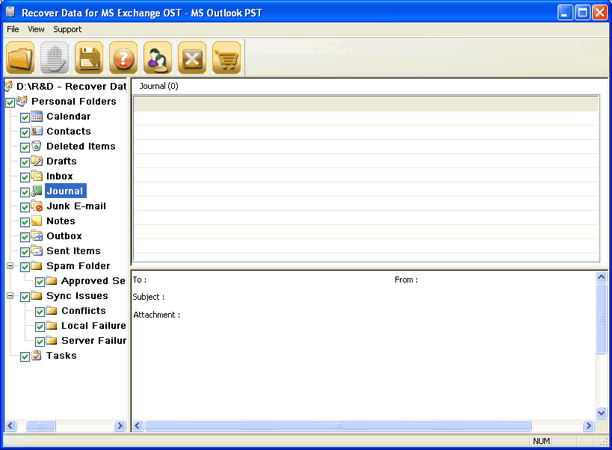Click the Calendar folder icon
The height and width of the screenshot is (450, 612).
pos(37,116)
